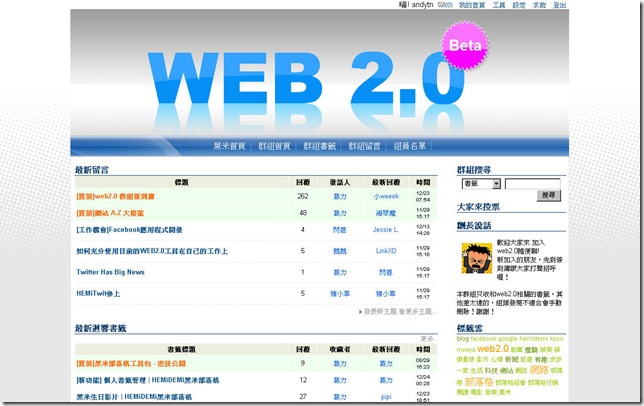This screenshot has width=644, height=406.
Task: Focus the group search text field
Action: coord(532,184)
